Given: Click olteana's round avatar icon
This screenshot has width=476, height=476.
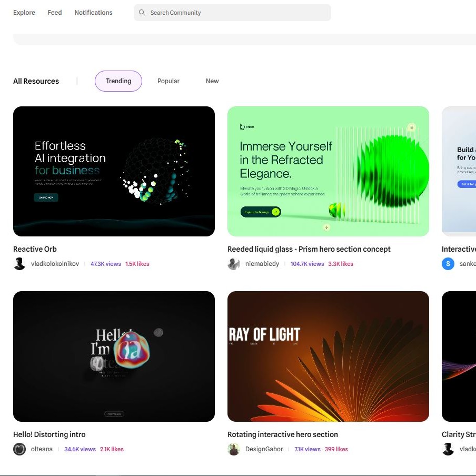Looking at the screenshot, I should tap(19, 449).
